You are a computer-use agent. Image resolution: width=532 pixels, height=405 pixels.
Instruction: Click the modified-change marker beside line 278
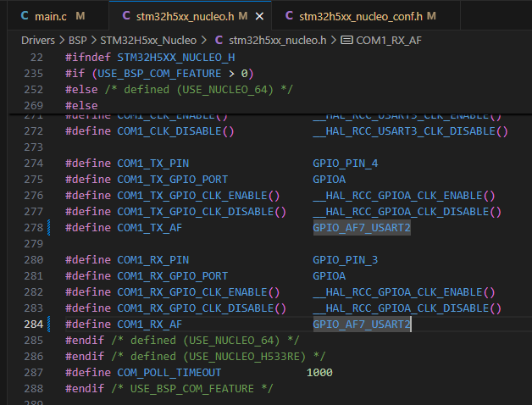coord(49,227)
